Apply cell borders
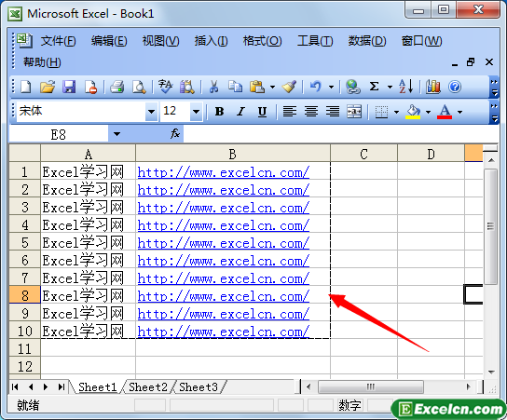This screenshot has height=420, width=507. click(x=381, y=112)
